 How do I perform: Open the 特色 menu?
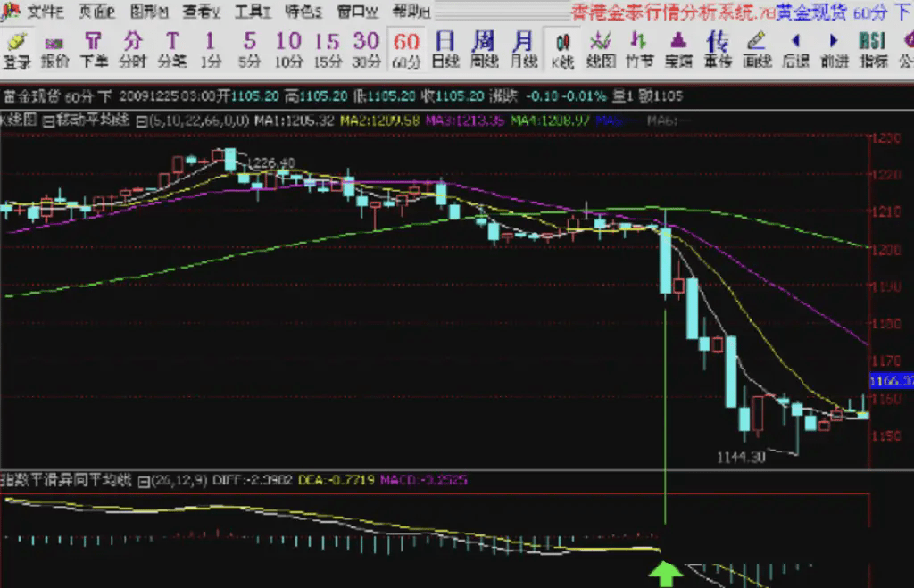[303, 11]
